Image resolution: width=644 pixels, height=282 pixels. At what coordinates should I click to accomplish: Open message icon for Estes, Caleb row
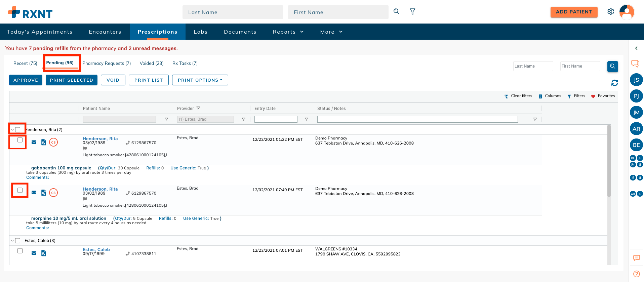click(34, 253)
